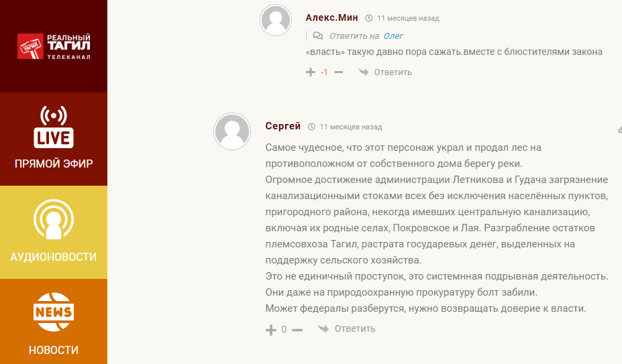Upvote Сергей's comment with plus icon
The height and width of the screenshot is (364, 622).
pos(271,329)
